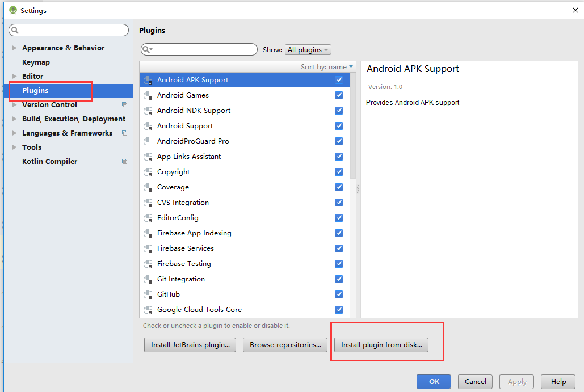Click the Android APK Support plugin icon
This screenshot has width=584, height=392.
click(x=148, y=80)
